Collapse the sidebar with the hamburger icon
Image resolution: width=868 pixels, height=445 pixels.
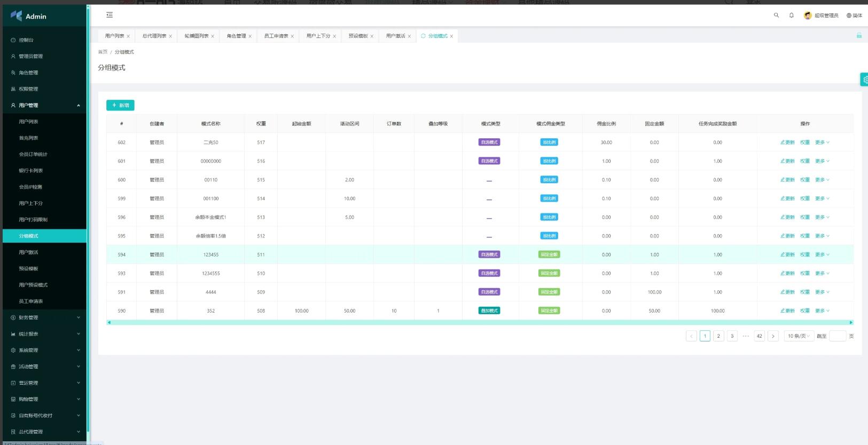(x=110, y=15)
